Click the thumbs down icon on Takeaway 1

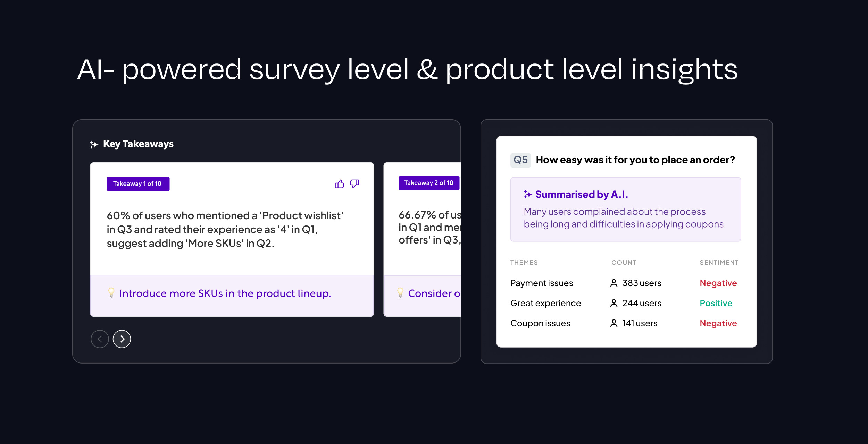[354, 184]
